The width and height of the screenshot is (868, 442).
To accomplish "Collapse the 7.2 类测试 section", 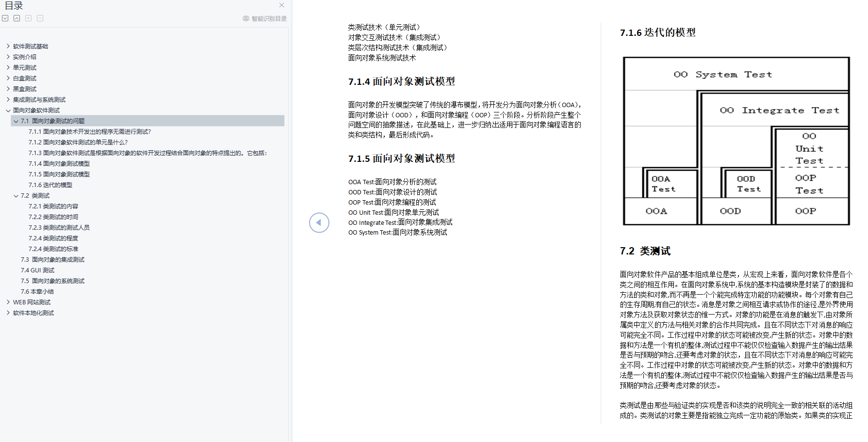I will tap(16, 195).
